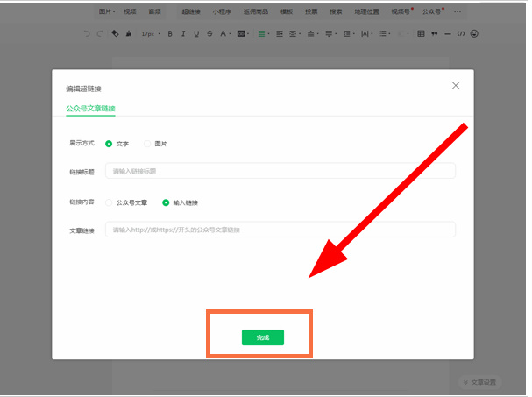Click 地理位置 in insert menu
This screenshot has height=397, width=532.
coord(366,11)
